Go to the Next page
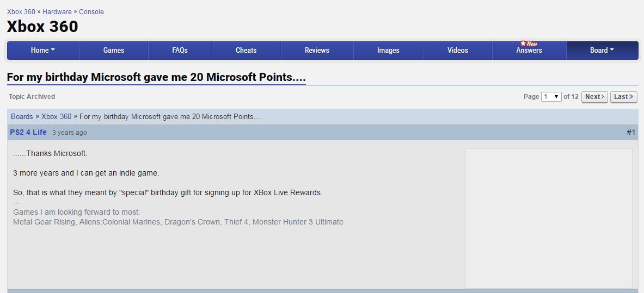 click(594, 97)
